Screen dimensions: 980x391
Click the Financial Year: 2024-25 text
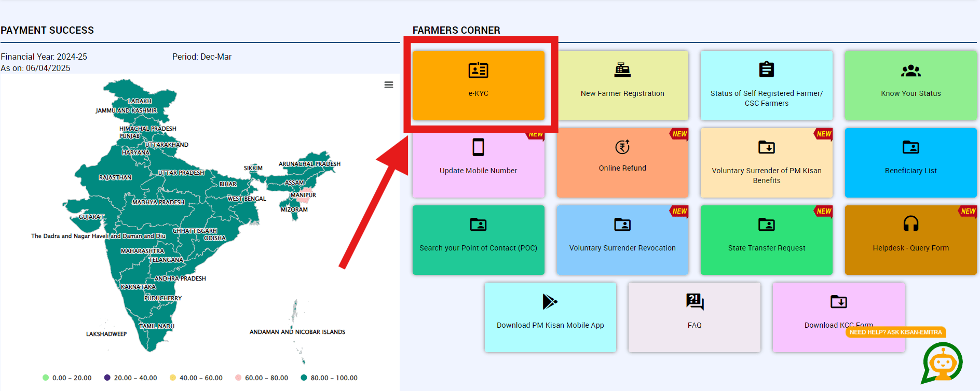click(44, 57)
